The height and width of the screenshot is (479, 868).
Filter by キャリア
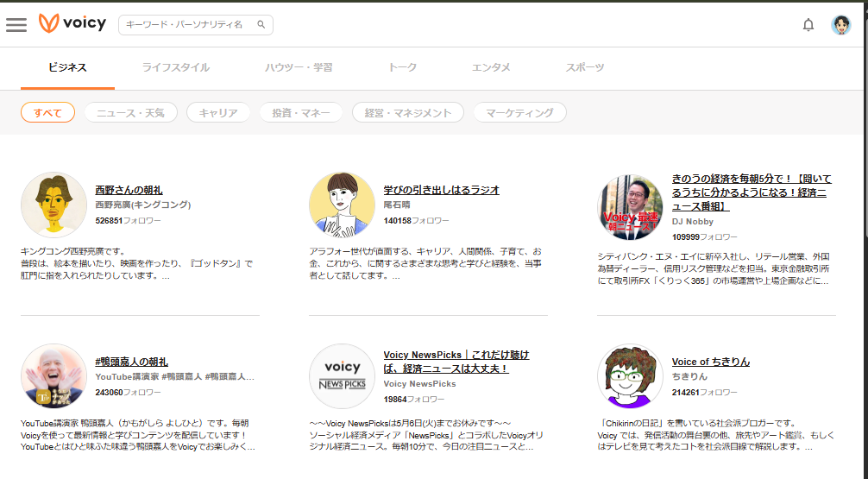218,112
